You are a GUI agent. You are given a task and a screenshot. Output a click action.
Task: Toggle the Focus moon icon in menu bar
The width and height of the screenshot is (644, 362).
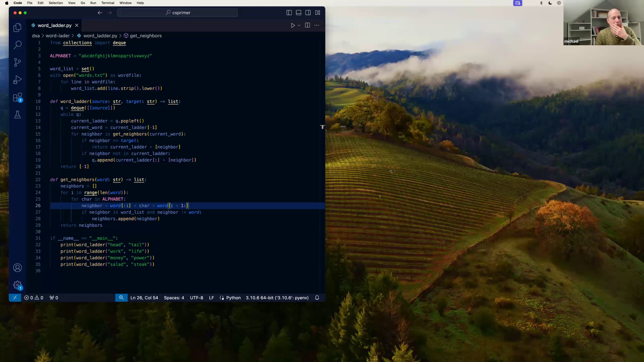pyautogui.click(x=550, y=3)
